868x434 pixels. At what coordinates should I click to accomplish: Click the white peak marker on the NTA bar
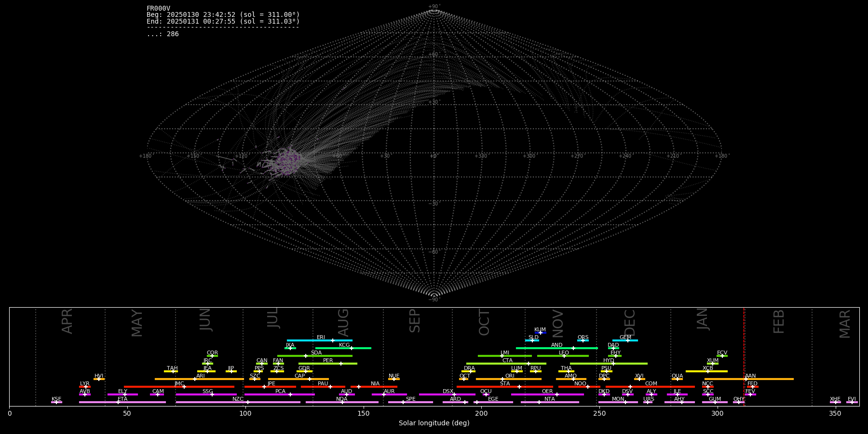click(539, 402)
